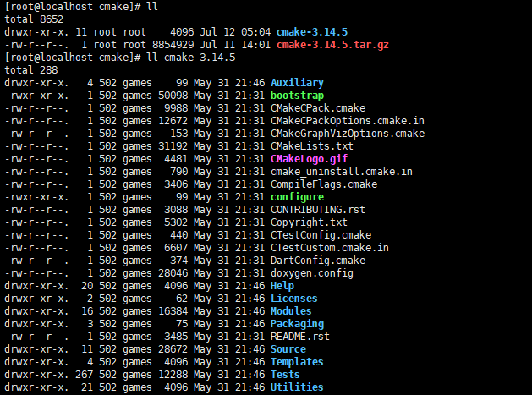Click the 16384 size of Modules
The height and width of the screenshot is (395, 532).
(x=173, y=311)
